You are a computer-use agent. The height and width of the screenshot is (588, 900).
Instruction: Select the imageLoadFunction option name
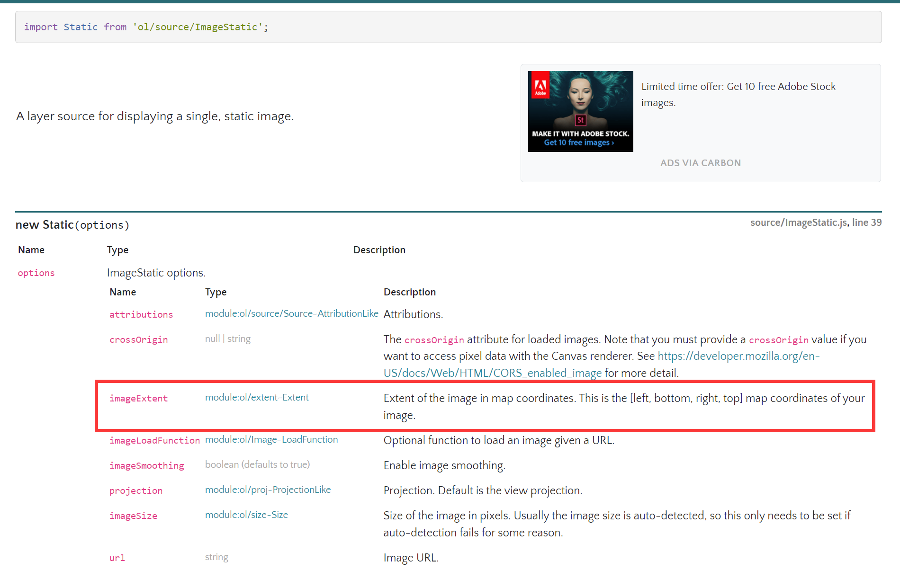pos(154,440)
